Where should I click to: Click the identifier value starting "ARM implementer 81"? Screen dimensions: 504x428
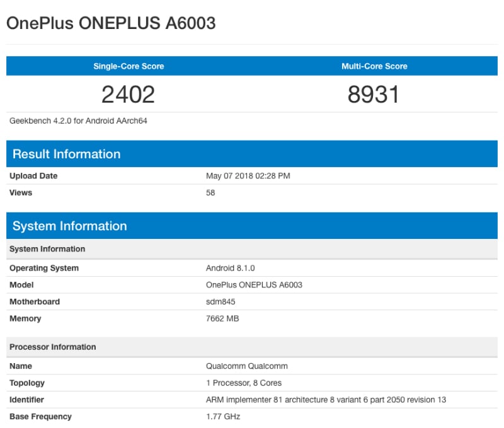tap(326, 400)
